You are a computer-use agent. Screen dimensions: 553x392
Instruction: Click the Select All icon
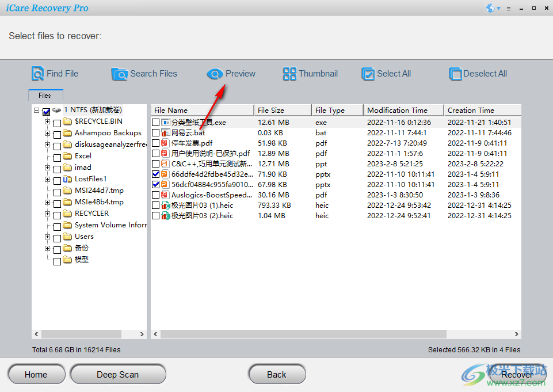367,74
